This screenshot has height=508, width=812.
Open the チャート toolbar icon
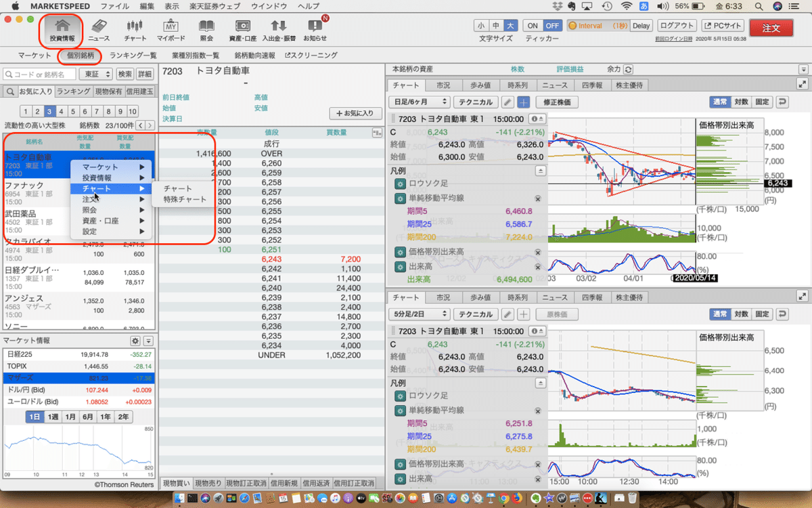[134, 27]
